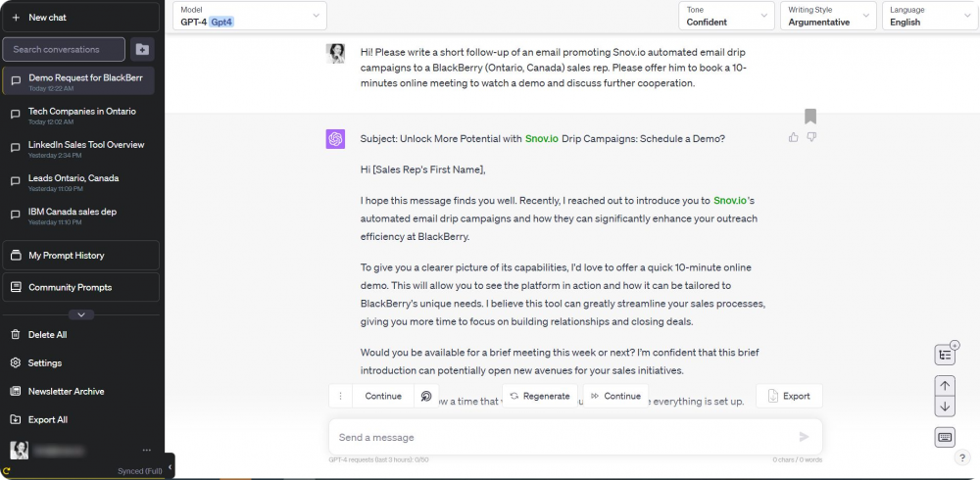The image size is (980, 480).
Task: Click the chars / words counter
Action: pyautogui.click(x=798, y=460)
